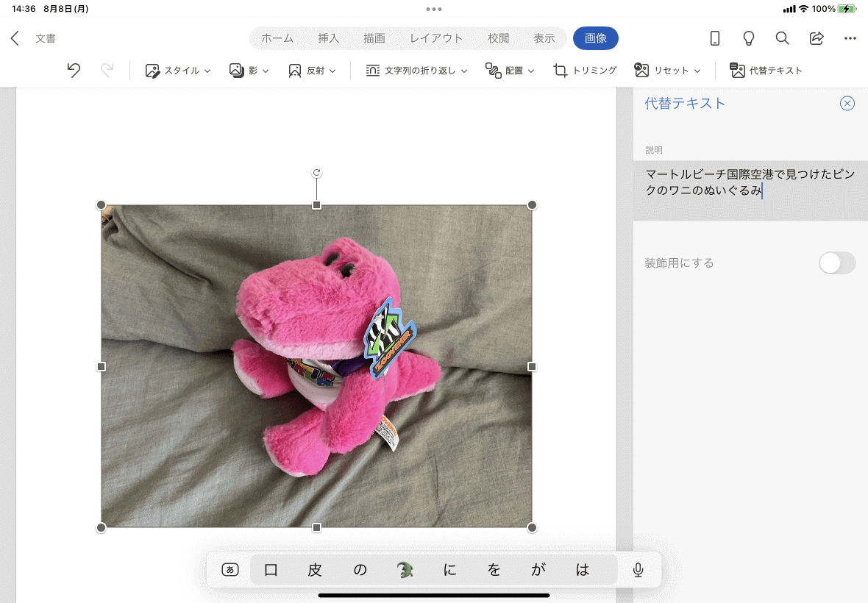
Task: Click the bottom-right image resize handle
Action: click(x=532, y=528)
